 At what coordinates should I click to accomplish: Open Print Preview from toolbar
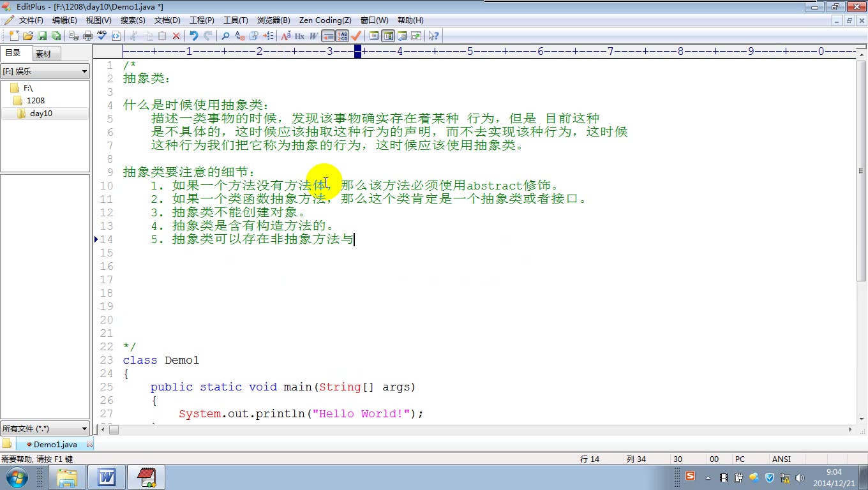tap(74, 36)
